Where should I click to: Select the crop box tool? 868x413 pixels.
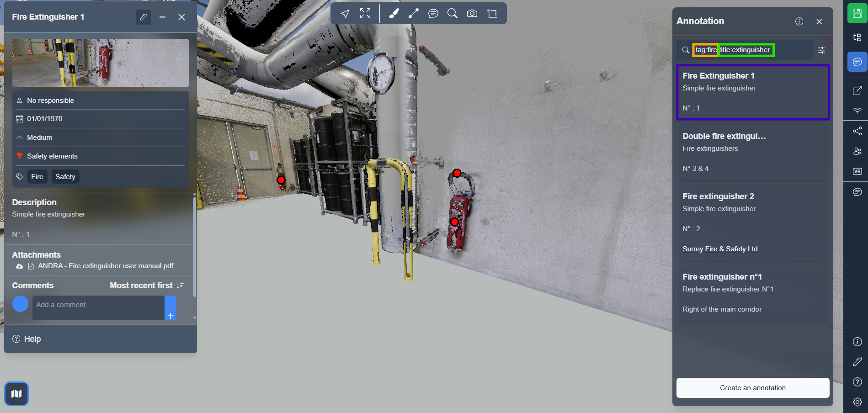coord(492,14)
